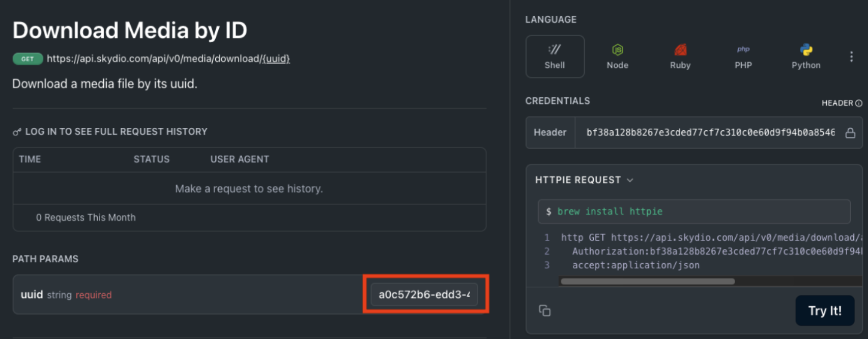Select the Python language option
Image resolution: width=868 pixels, height=339 pixels.
tap(806, 56)
